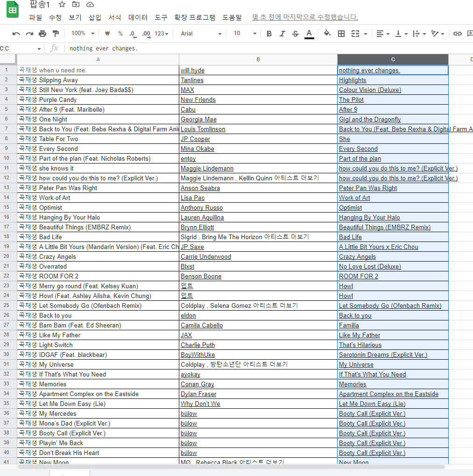Click the horizontal scrollbar

pos(231,467)
